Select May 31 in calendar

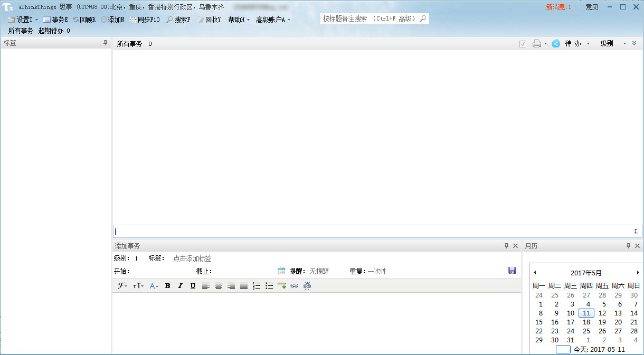click(571, 340)
